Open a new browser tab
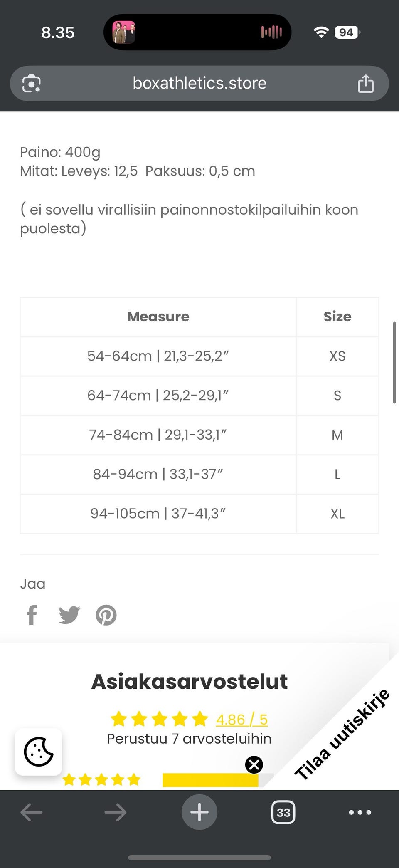 point(199,812)
